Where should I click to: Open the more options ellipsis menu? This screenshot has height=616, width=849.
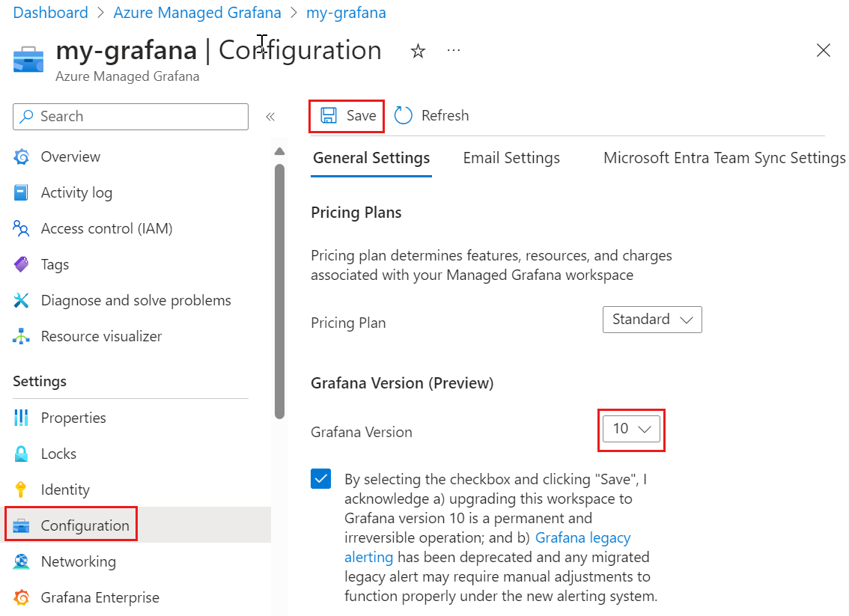coord(454,50)
